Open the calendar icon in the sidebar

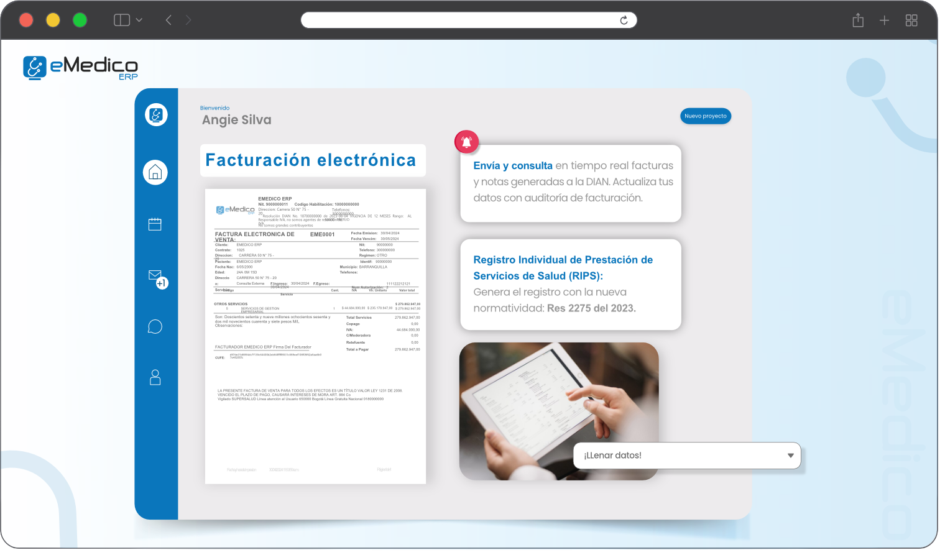coord(155,224)
